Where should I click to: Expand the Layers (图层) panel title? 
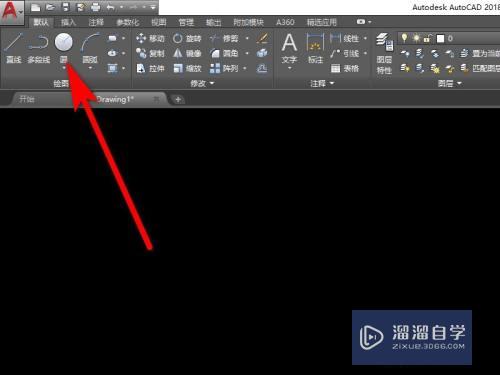click(449, 83)
